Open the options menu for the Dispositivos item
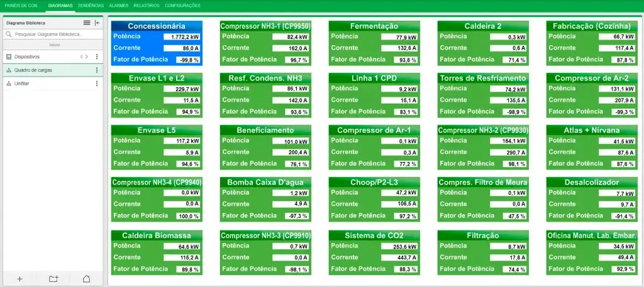Viewport: 644px width, 287px height. (97, 57)
